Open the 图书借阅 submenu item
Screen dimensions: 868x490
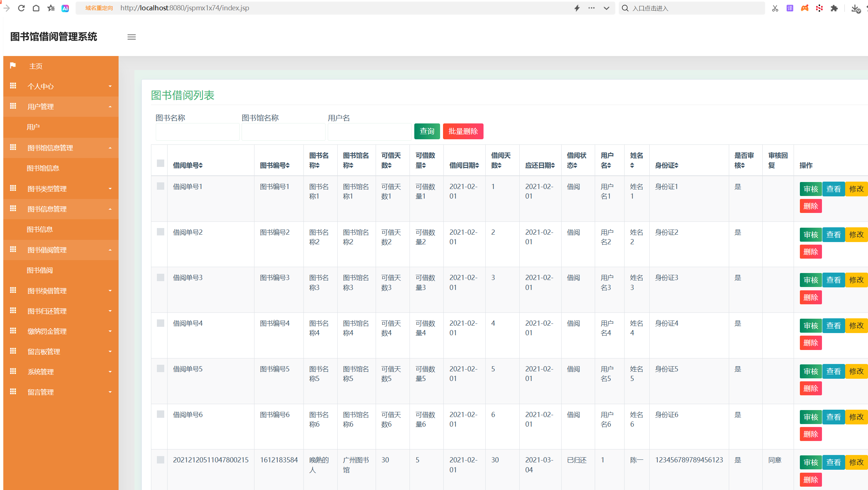[x=40, y=270]
